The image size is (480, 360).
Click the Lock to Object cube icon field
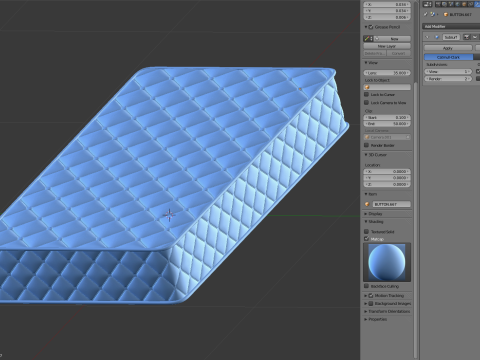[387, 87]
